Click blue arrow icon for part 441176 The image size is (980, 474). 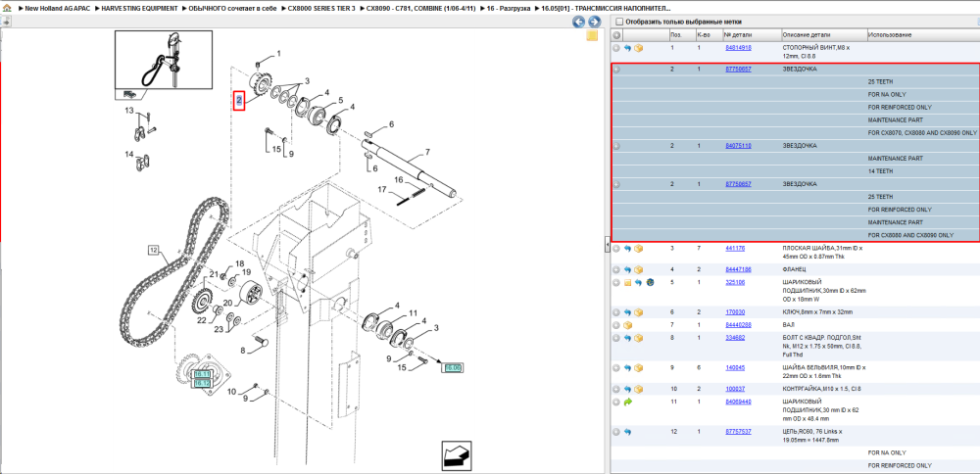628,249
